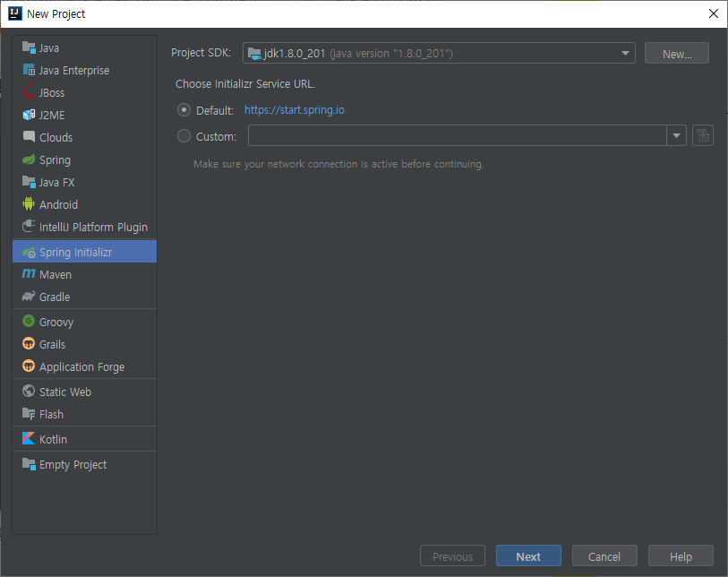Click the Gradle elephant icon

pos(29,297)
